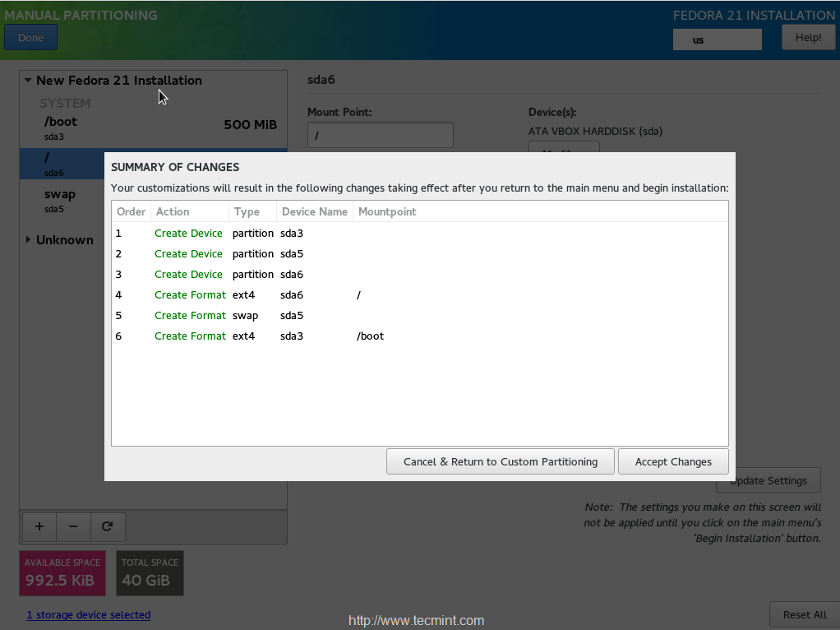
Task: Click the us keyboard layout indicator
Action: [717, 39]
